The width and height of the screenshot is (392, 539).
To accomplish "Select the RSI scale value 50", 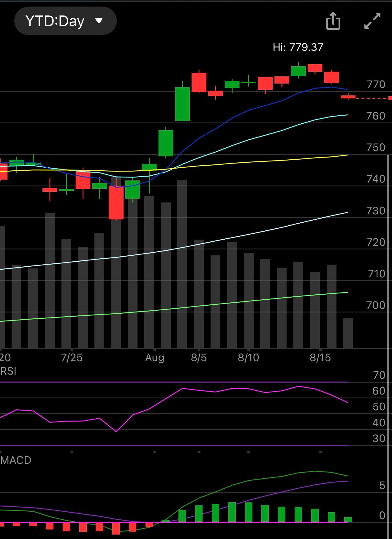I will pos(379,407).
